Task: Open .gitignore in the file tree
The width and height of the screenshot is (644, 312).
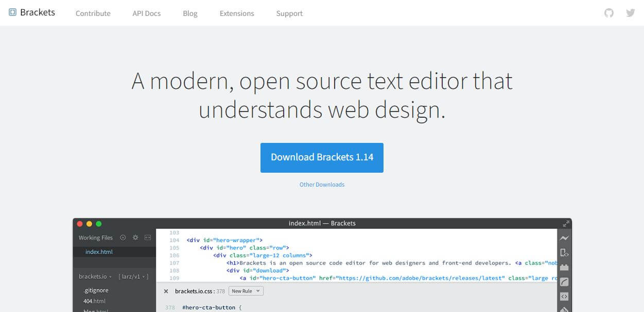Action: tap(96, 290)
